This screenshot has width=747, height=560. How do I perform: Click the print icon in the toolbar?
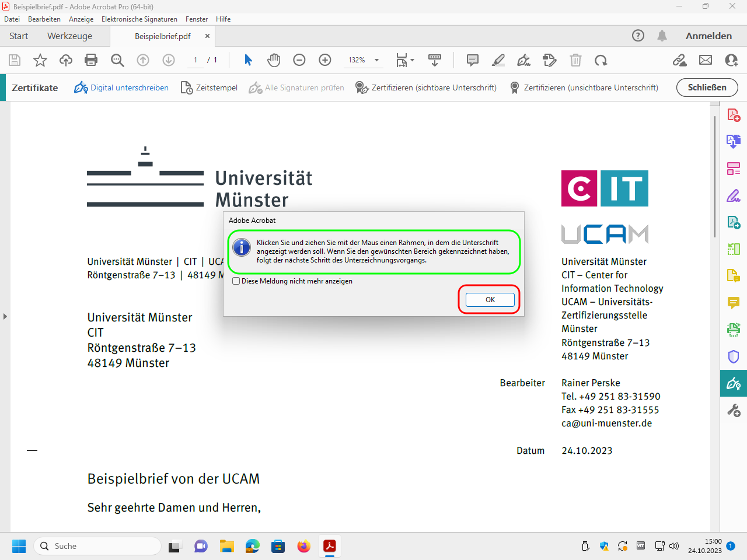pyautogui.click(x=91, y=60)
